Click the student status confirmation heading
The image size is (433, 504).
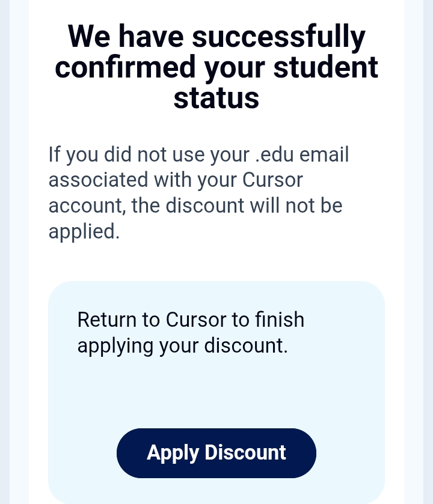pyautogui.click(x=216, y=67)
